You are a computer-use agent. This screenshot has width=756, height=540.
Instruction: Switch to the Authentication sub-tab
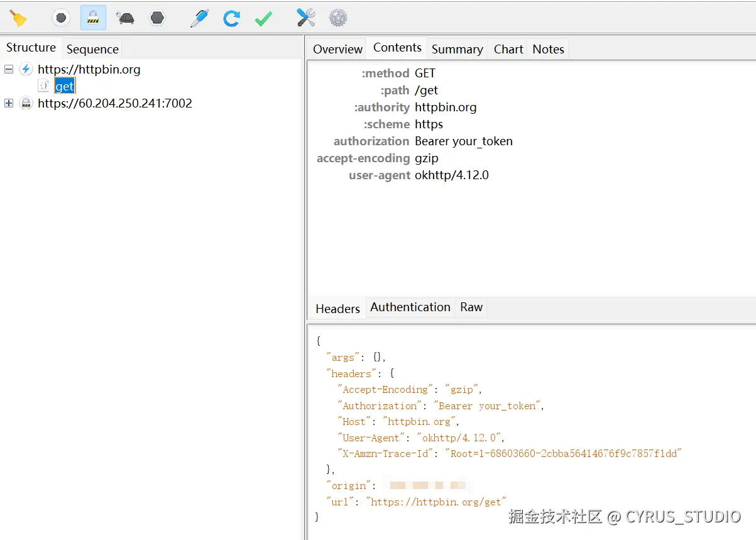[x=410, y=307]
